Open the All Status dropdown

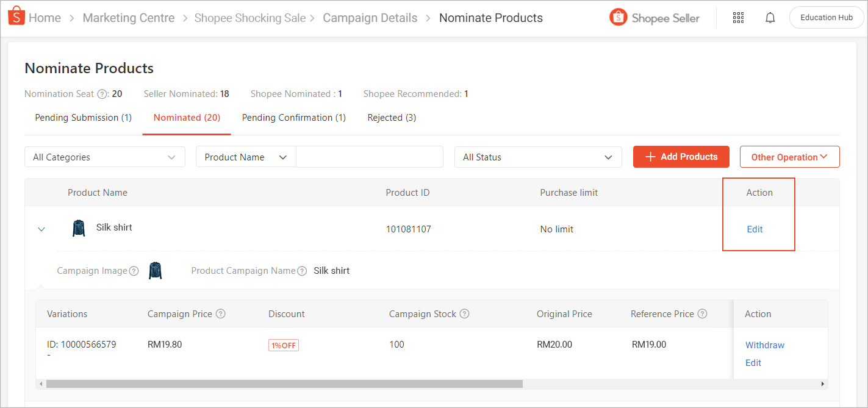(x=537, y=157)
